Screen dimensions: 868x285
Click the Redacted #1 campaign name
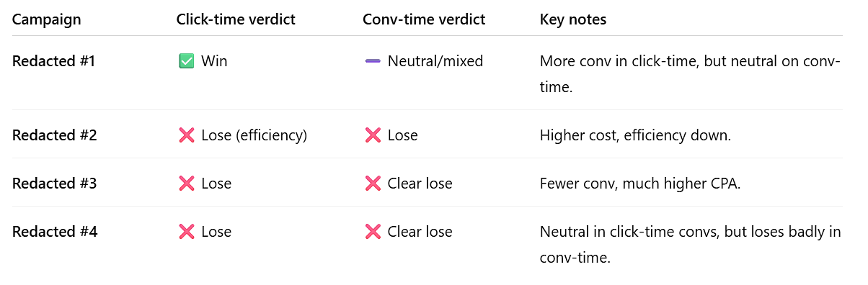tap(54, 62)
